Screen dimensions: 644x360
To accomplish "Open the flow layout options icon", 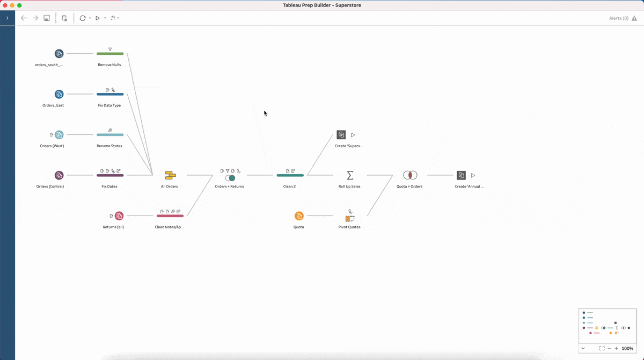I will click(113, 18).
